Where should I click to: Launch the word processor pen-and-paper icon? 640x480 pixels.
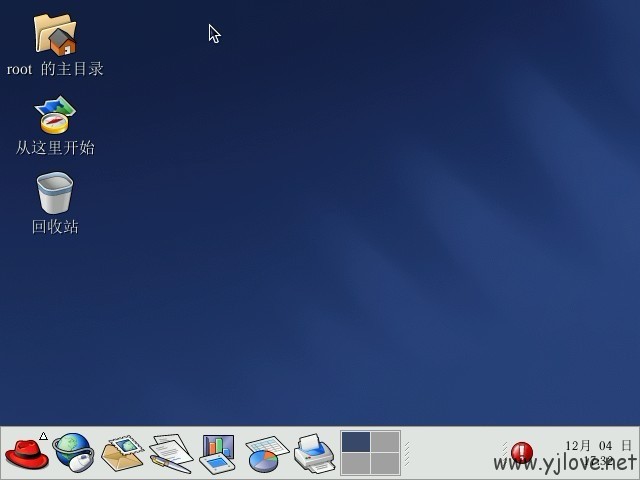click(170, 453)
